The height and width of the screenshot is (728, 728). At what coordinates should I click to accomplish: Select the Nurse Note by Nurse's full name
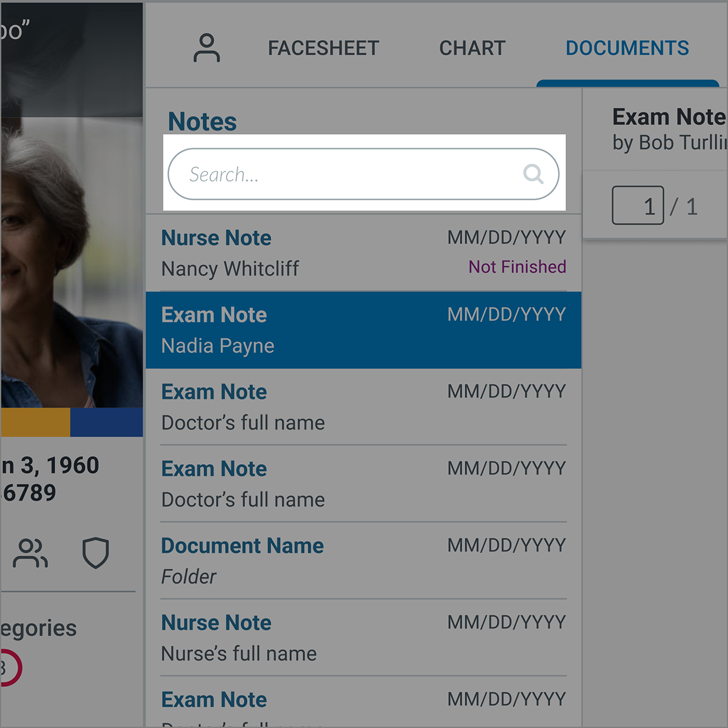coord(363,638)
